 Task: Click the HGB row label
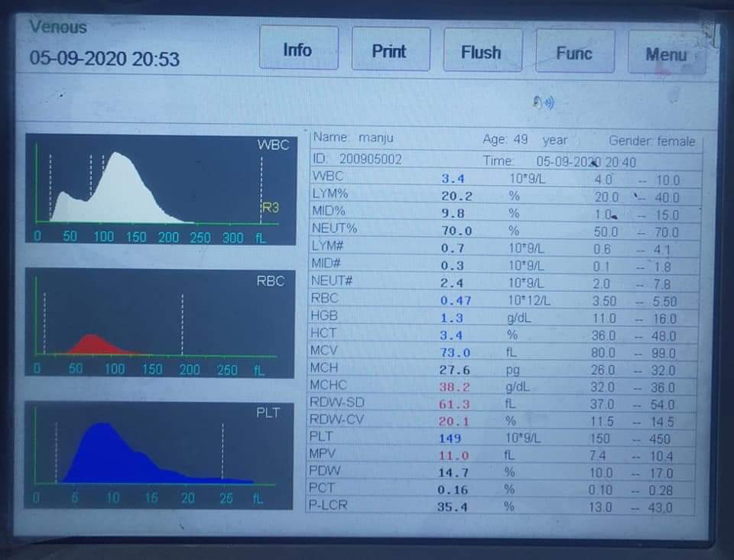[324, 316]
